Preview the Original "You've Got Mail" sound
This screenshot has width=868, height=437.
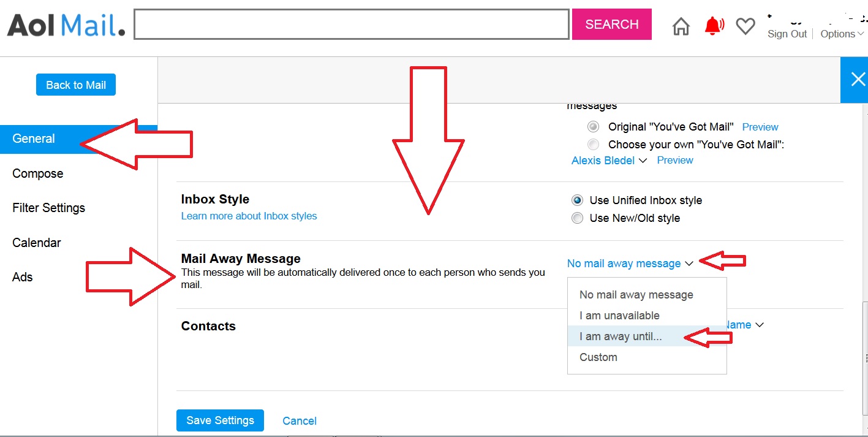pyautogui.click(x=760, y=127)
